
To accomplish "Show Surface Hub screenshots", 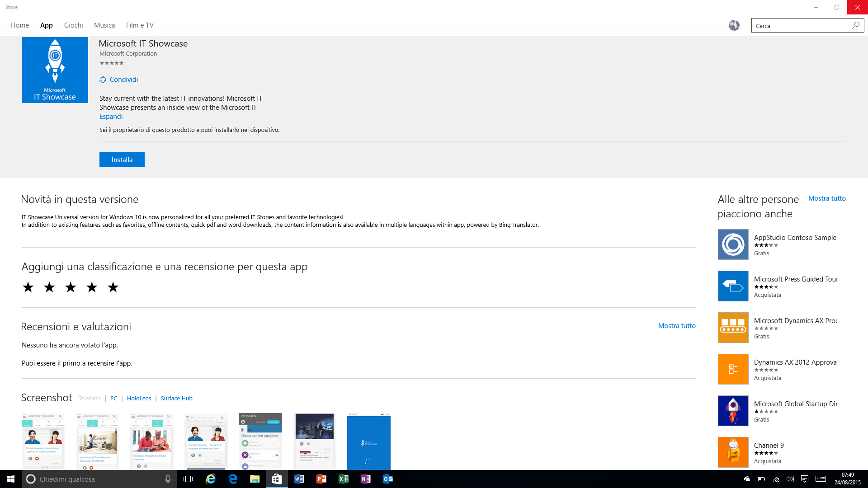I will click(177, 399).
